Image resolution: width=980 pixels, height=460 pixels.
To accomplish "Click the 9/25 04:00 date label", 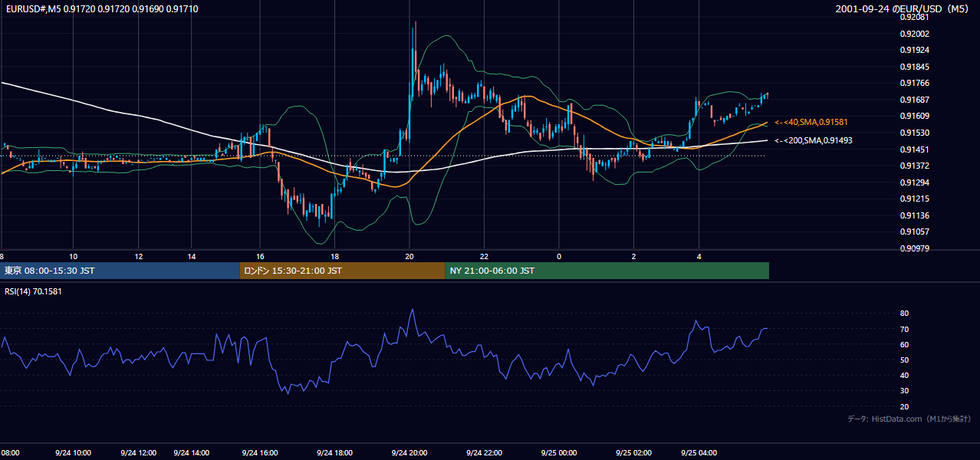I will tap(699, 453).
